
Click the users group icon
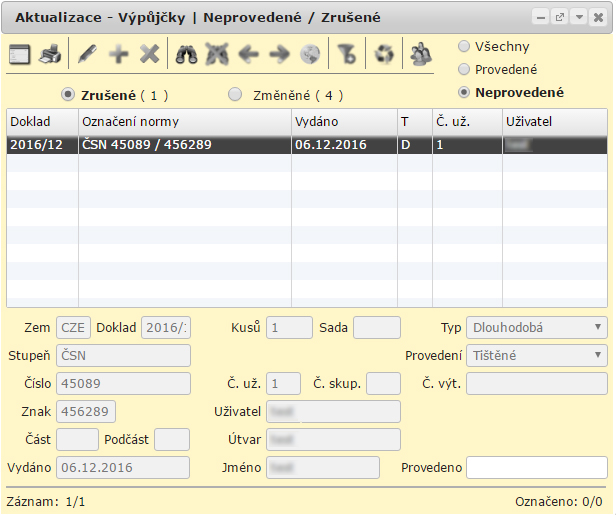coord(421,55)
